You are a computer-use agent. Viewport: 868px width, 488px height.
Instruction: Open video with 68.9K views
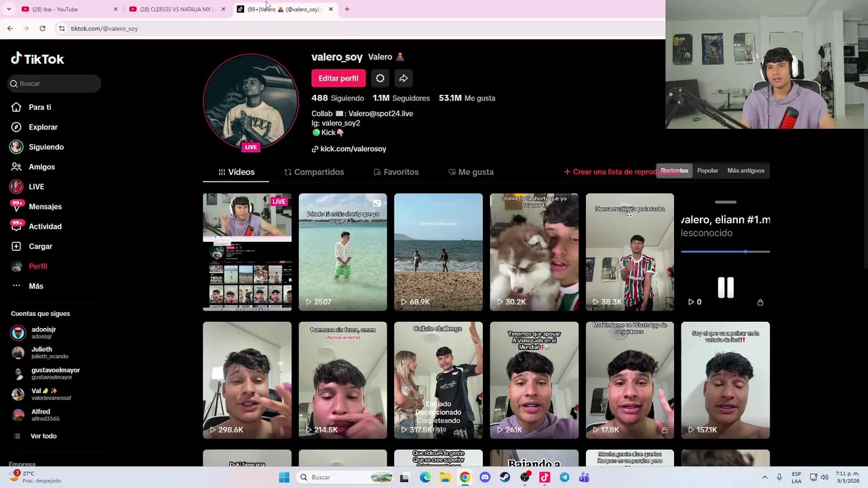tap(438, 252)
